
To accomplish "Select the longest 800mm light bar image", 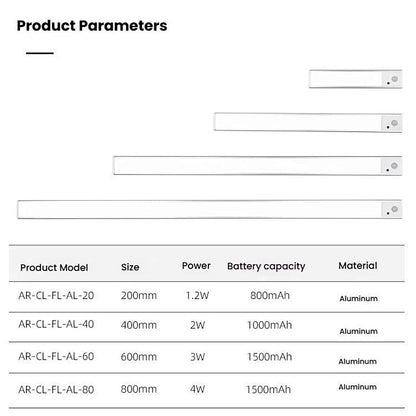I will [210, 209].
